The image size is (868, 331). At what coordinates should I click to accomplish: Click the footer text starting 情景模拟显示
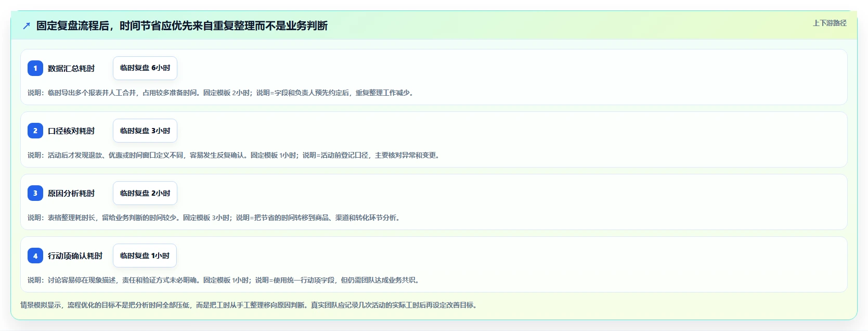tap(250, 305)
